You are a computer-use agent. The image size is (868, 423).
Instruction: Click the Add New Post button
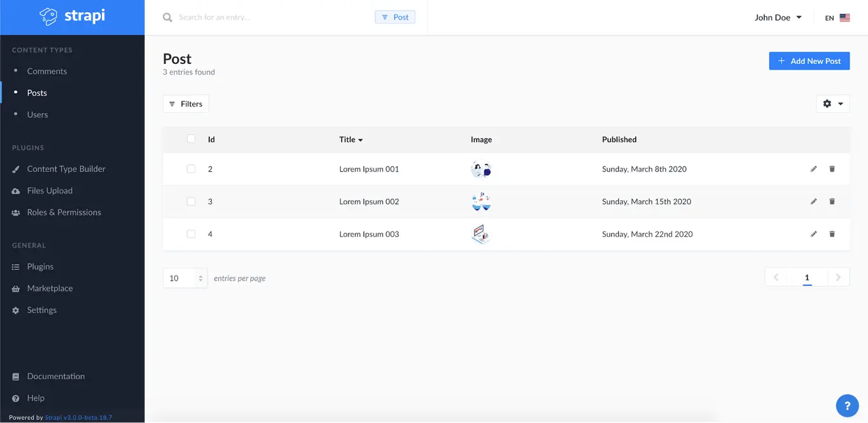coord(809,61)
